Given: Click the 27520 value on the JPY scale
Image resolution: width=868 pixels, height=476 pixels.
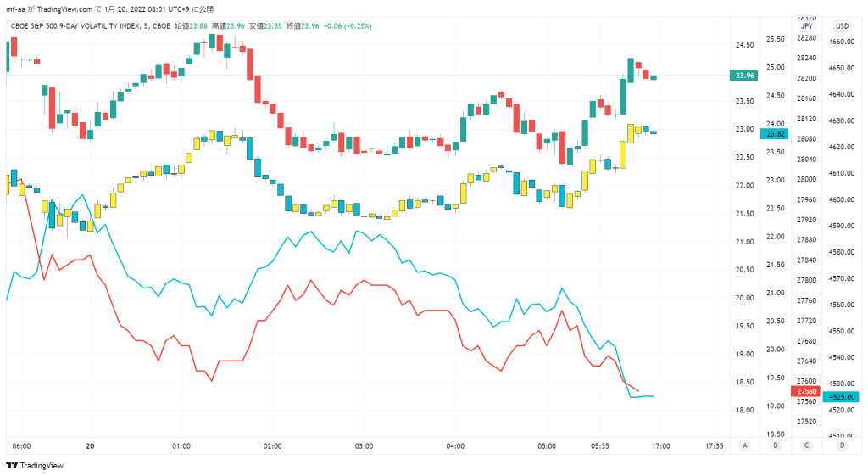Looking at the screenshot, I should pos(807,422).
